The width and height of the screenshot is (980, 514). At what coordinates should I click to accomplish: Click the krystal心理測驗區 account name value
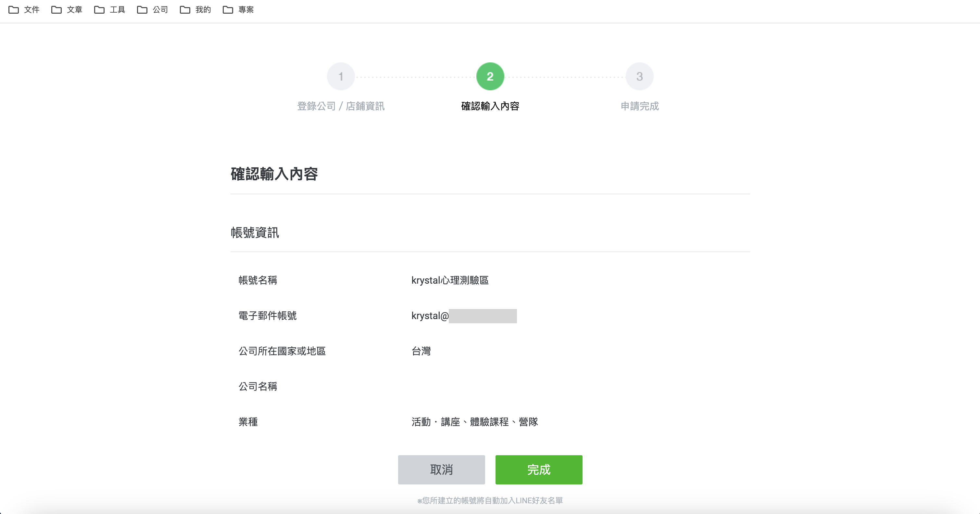(x=450, y=280)
